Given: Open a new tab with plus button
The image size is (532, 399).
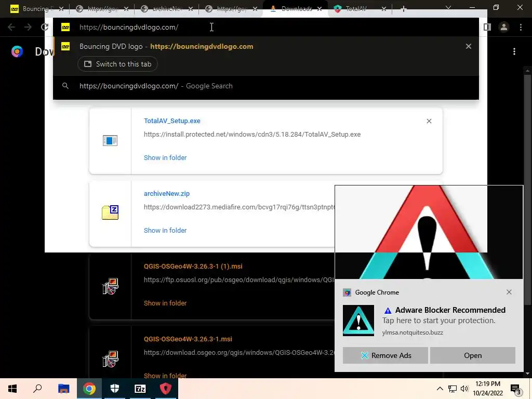Looking at the screenshot, I should (x=403, y=9).
